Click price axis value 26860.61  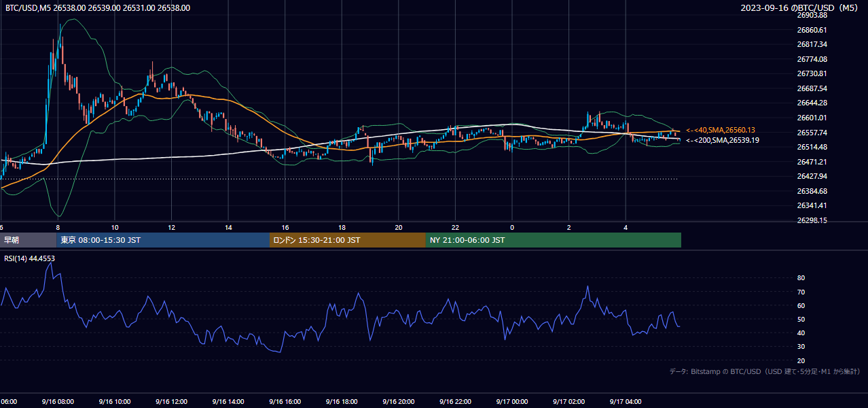coord(812,30)
